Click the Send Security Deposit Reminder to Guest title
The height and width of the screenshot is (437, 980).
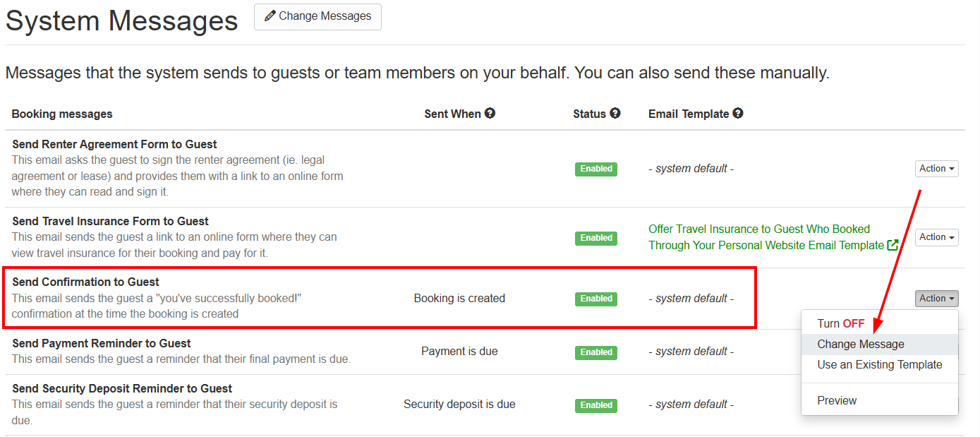[122, 388]
